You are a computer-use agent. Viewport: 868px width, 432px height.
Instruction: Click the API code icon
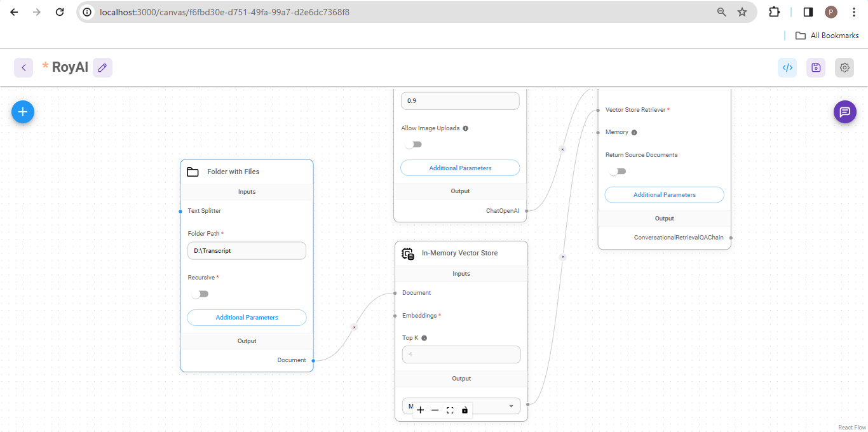[787, 67]
